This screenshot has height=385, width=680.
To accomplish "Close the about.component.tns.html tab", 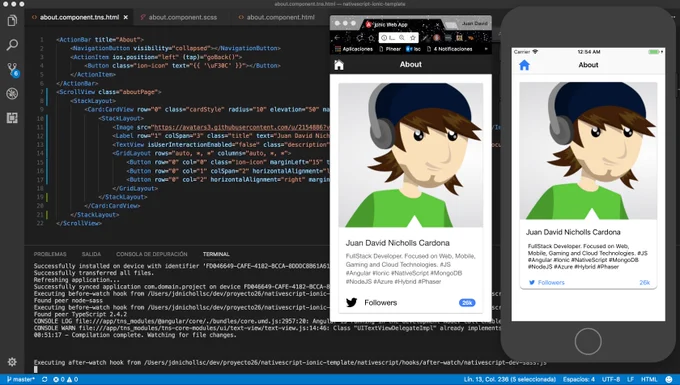I will (126, 17).
